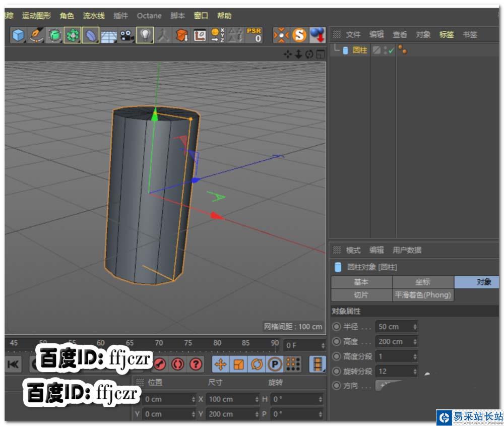
Task: Click the Camera object icon
Action: coord(127,35)
